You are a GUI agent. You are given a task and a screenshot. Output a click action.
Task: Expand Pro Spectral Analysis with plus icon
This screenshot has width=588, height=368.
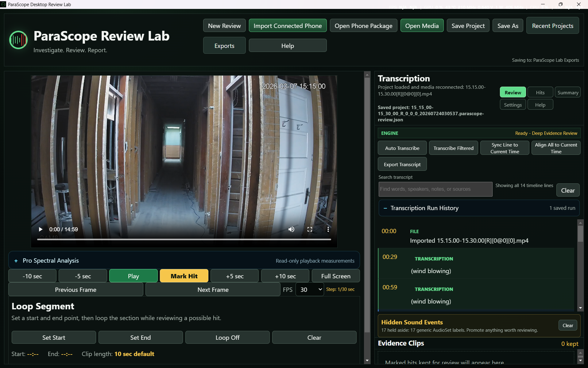point(16,261)
